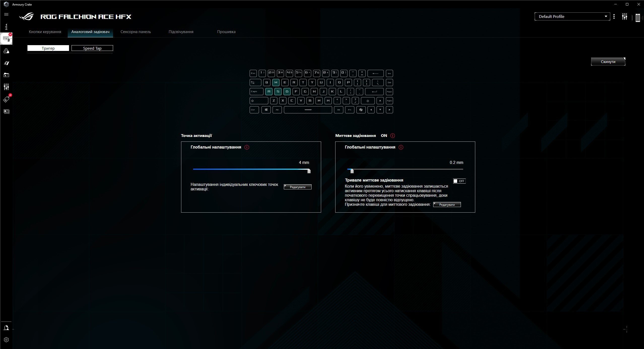Viewport: 644px width, 349px height.
Task: Select the Esc key on keyboard map
Action: (x=253, y=73)
